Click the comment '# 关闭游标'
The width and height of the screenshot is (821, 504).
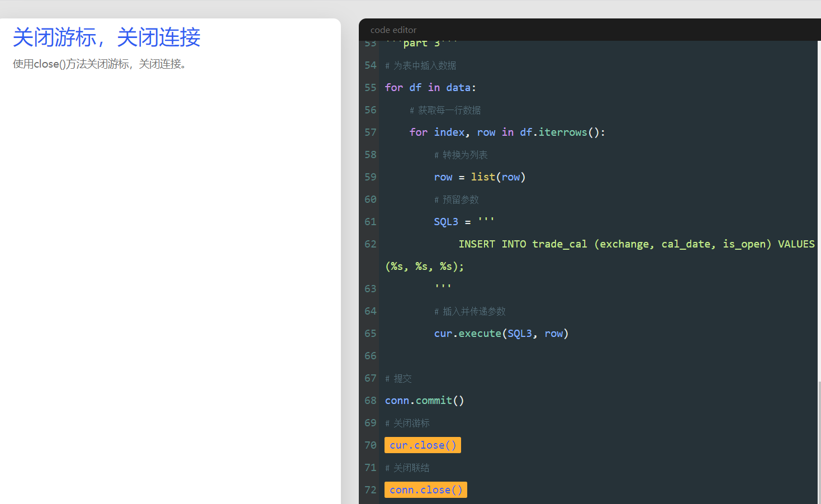click(407, 423)
